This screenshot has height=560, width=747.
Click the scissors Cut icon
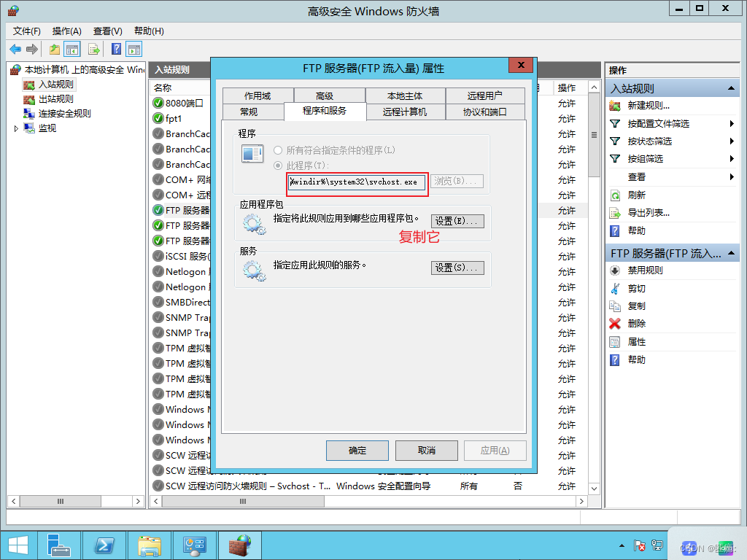click(x=615, y=289)
